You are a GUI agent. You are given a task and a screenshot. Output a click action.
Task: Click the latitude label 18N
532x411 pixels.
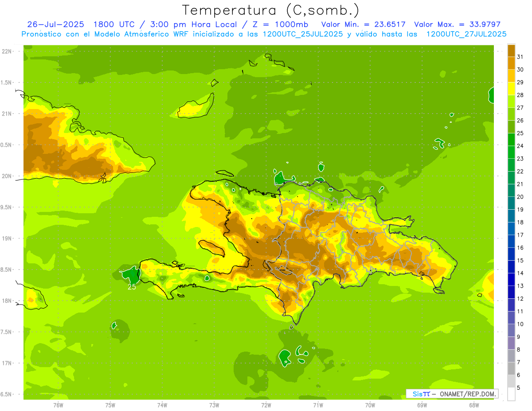tap(7, 301)
